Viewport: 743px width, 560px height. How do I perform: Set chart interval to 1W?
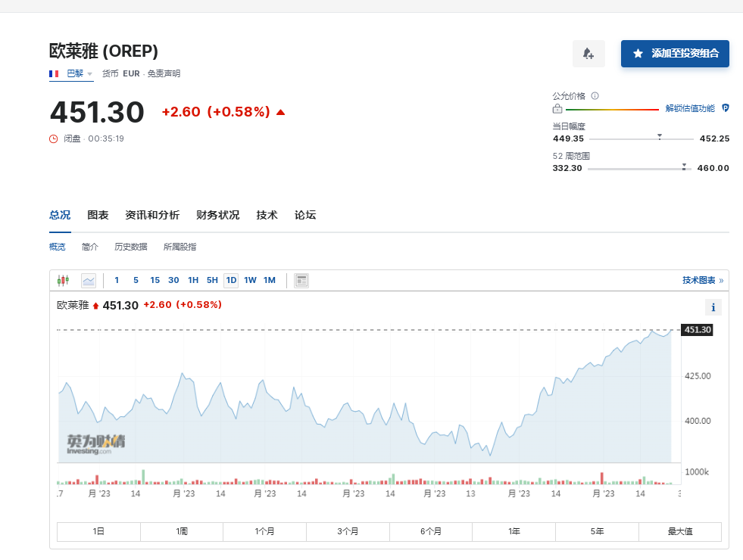(x=250, y=280)
